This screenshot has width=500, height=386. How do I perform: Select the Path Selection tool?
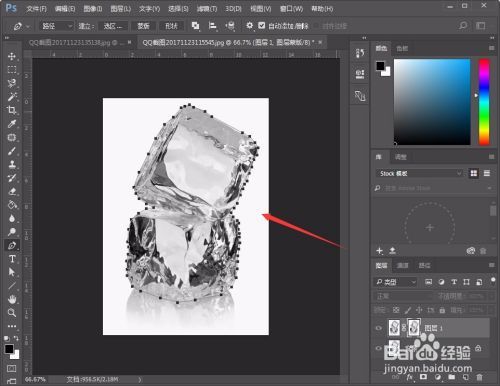point(12,272)
